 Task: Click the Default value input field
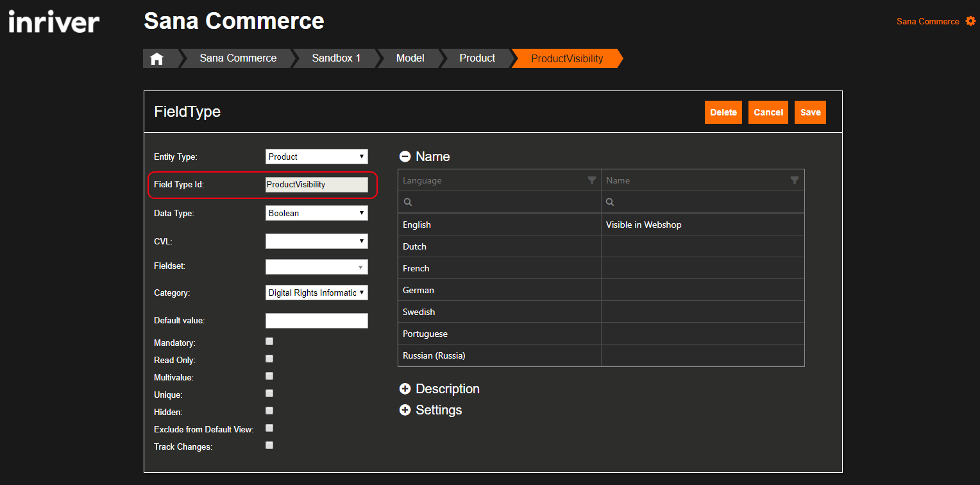tap(317, 321)
